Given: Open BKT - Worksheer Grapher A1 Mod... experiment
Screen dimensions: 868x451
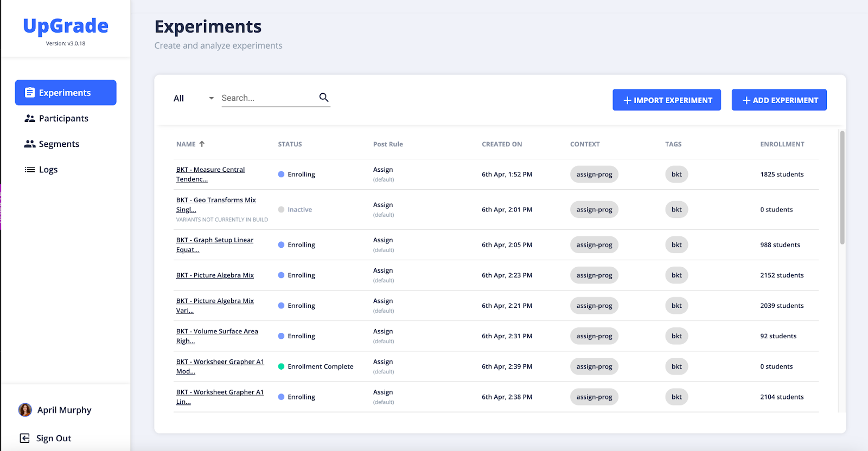Looking at the screenshot, I should tap(220, 366).
